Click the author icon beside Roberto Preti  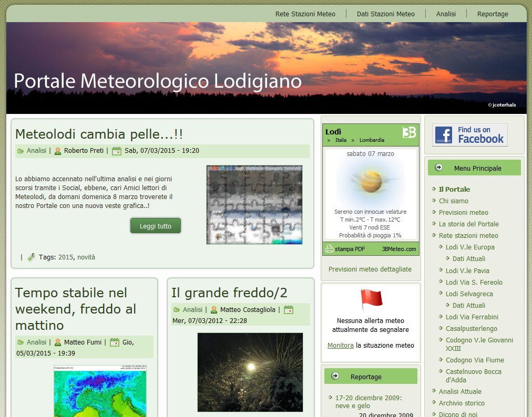(x=58, y=151)
